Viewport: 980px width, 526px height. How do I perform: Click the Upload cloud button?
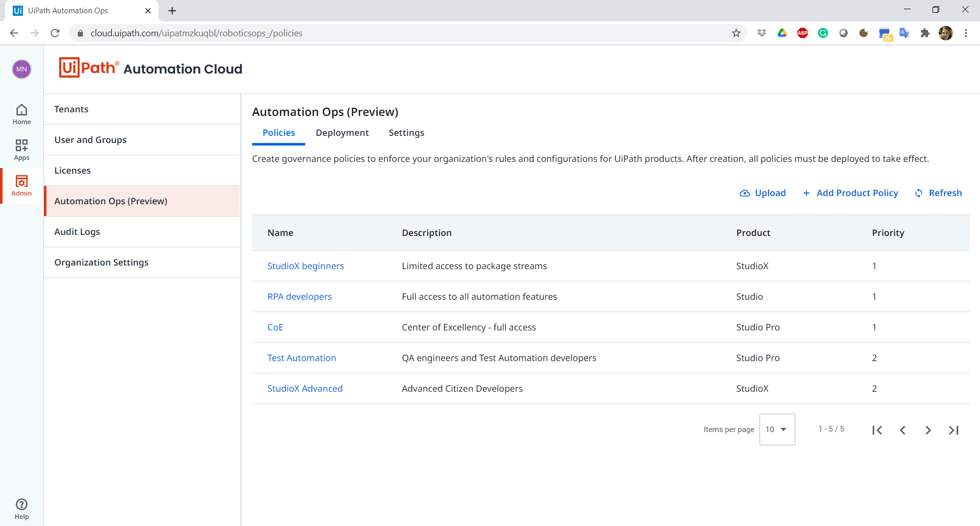pyautogui.click(x=763, y=193)
